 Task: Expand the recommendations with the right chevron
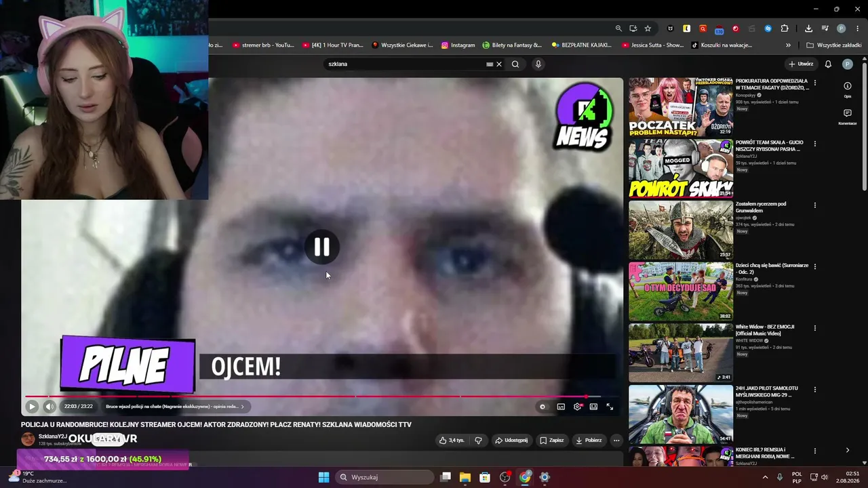tap(847, 450)
